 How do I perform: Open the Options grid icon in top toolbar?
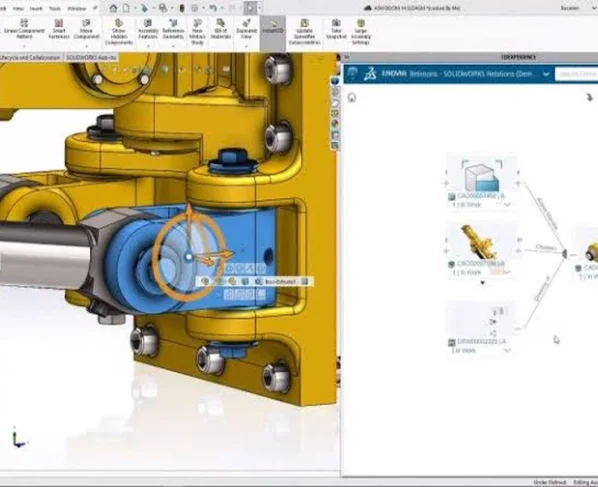click(x=195, y=8)
